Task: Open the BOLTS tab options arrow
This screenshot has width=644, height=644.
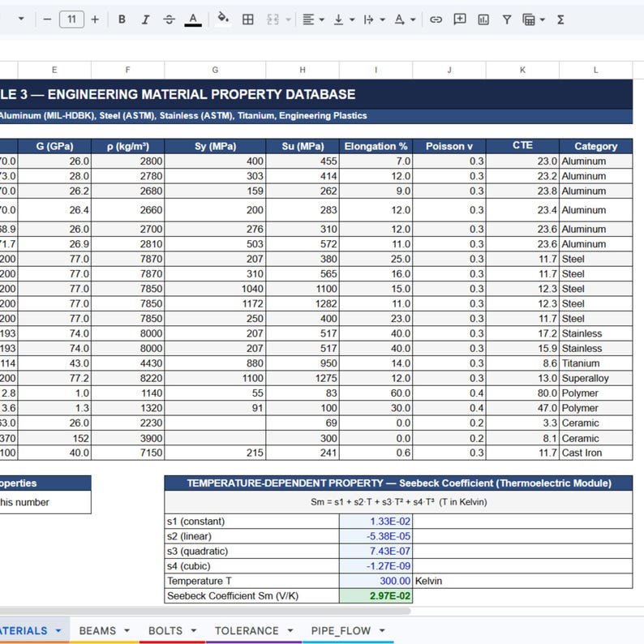Action: click(x=194, y=630)
